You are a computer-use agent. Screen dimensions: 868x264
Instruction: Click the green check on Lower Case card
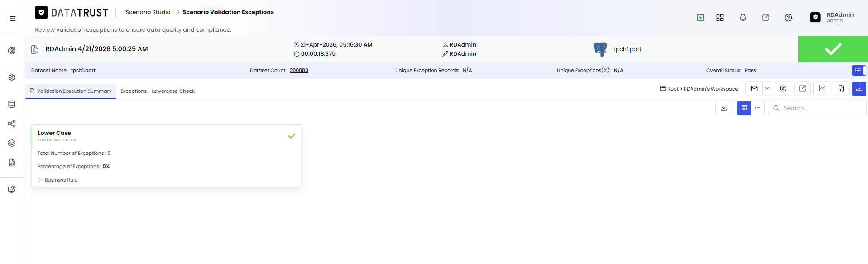tap(292, 136)
